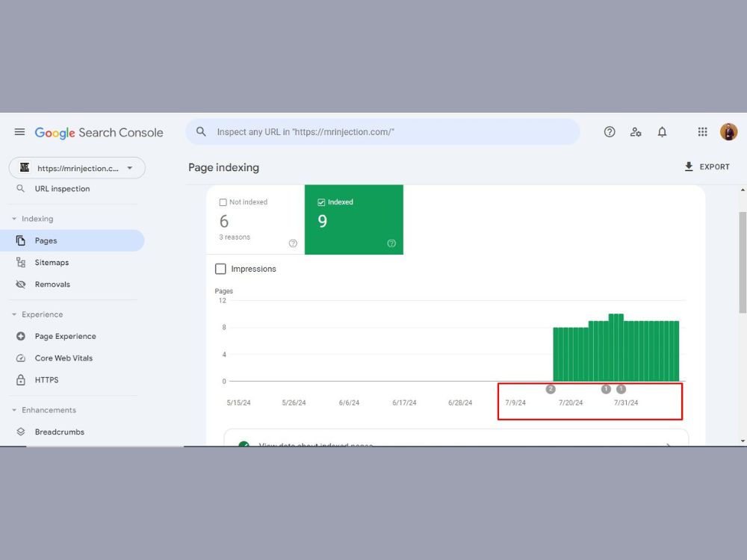Viewport: 747px width, 560px height.
Task: Click the Pages document icon
Action: tap(20, 240)
